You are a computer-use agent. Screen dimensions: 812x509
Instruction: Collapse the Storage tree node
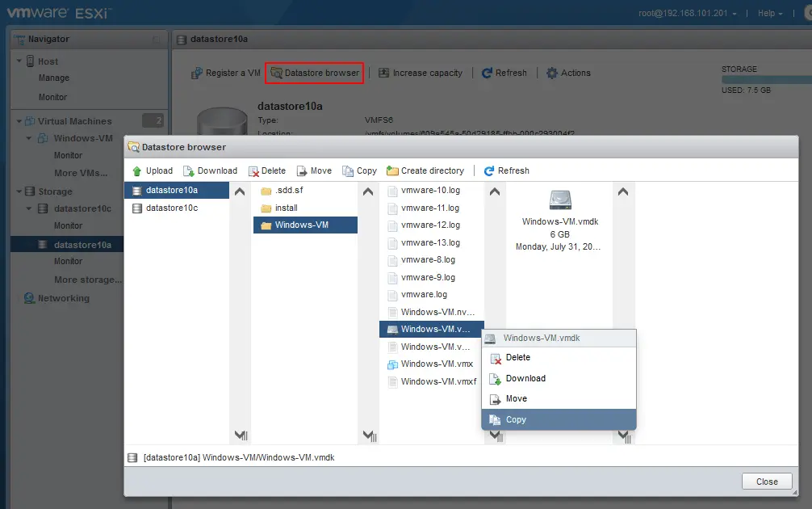(19, 191)
